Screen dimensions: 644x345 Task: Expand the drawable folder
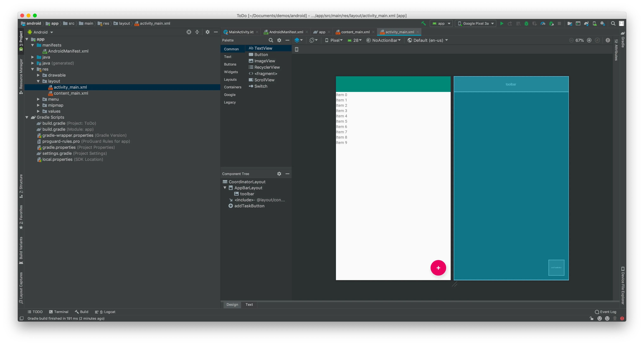click(38, 75)
